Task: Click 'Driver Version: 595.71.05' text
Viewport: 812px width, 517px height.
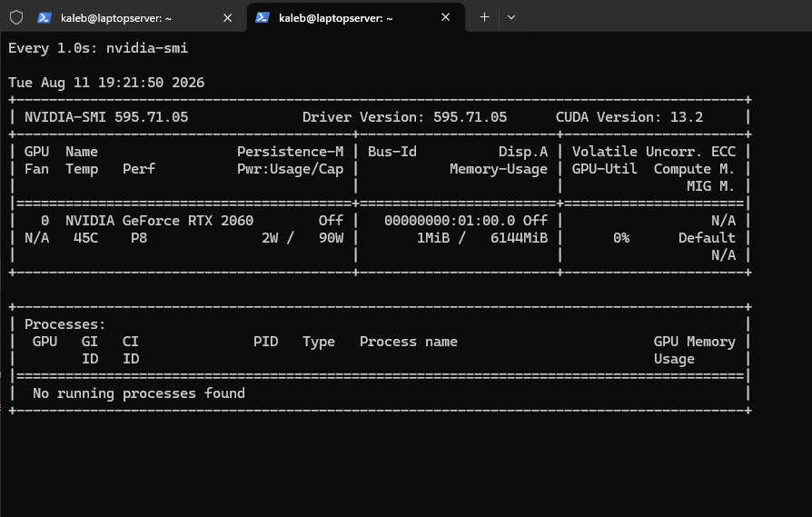Action: (x=404, y=117)
